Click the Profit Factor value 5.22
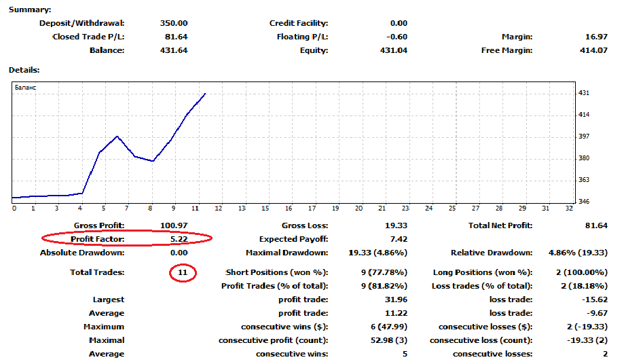Image resolution: width=624 pixels, height=364 pixels. click(179, 238)
